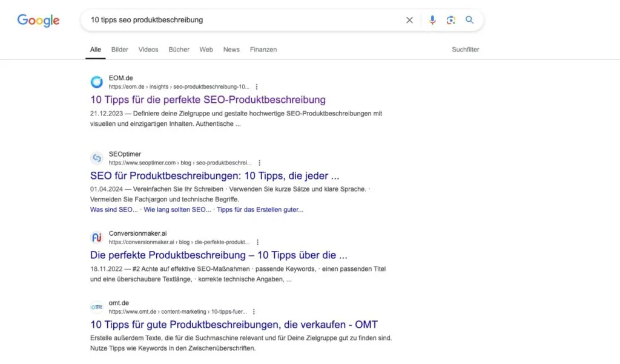Submit search with the magnifier icon
Screen dimensions: 620x364
pyautogui.click(x=469, y=20)
